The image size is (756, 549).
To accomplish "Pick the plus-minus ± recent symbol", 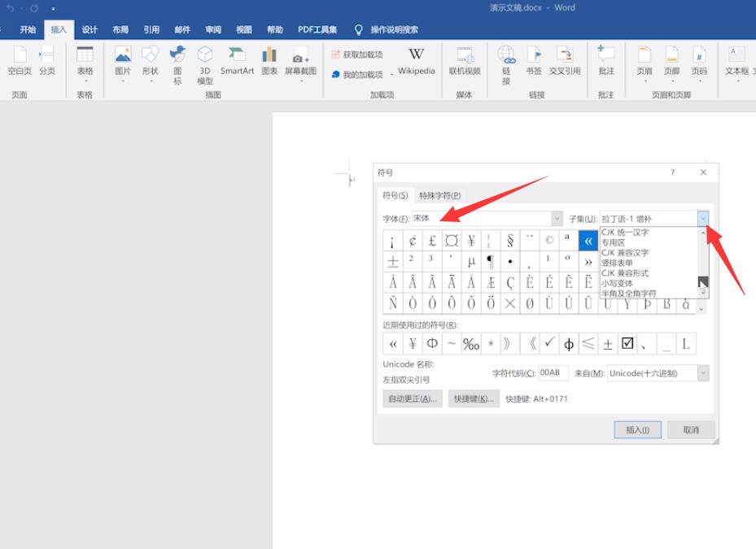I will [608, 344].
